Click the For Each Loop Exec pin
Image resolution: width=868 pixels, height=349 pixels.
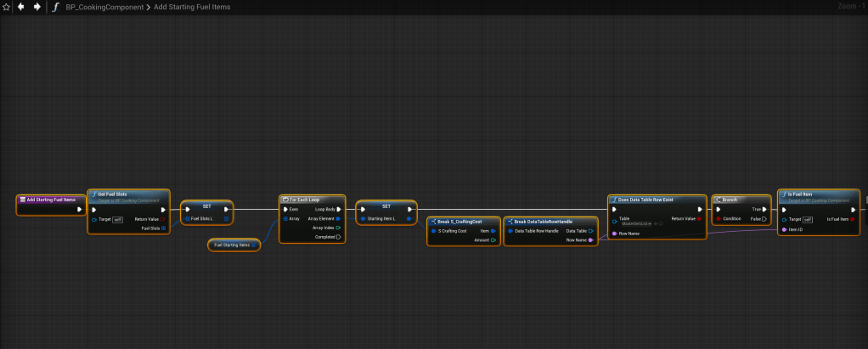285,210
